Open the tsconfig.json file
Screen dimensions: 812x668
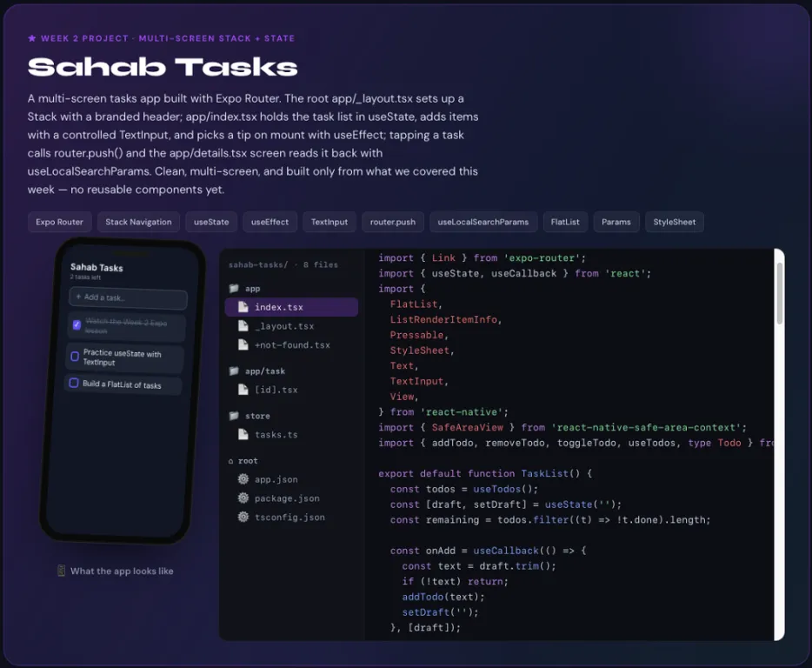[x=291, y=517]
